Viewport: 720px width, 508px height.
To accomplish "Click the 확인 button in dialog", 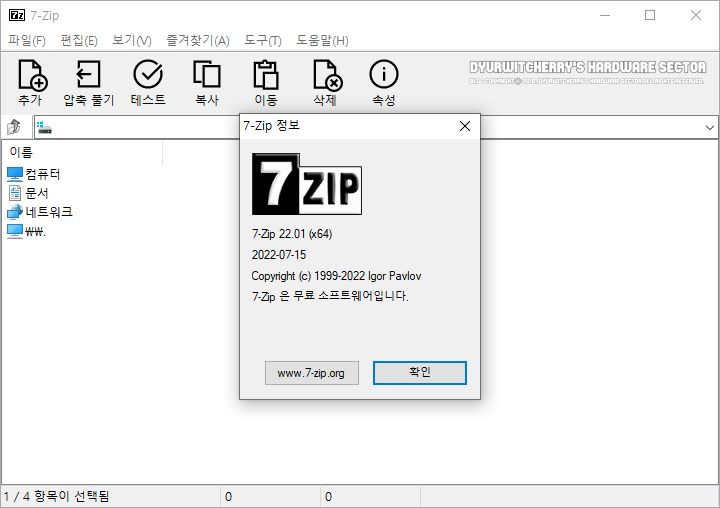I will click(x=420, y=373).
